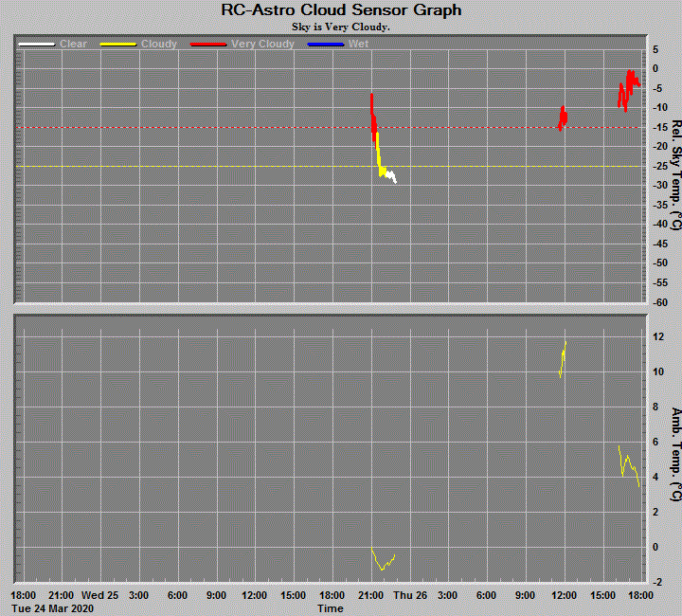Click the '12' ambient temperature tick label
The height and width of the screenshot is (616, 682).
tap(658, 336)
